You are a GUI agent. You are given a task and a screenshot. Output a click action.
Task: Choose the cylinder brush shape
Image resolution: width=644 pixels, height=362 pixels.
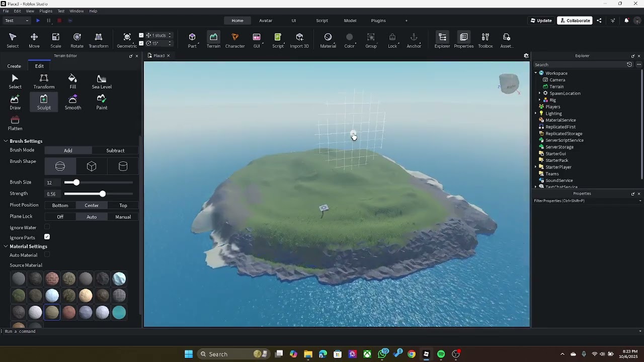click(123, 166)
